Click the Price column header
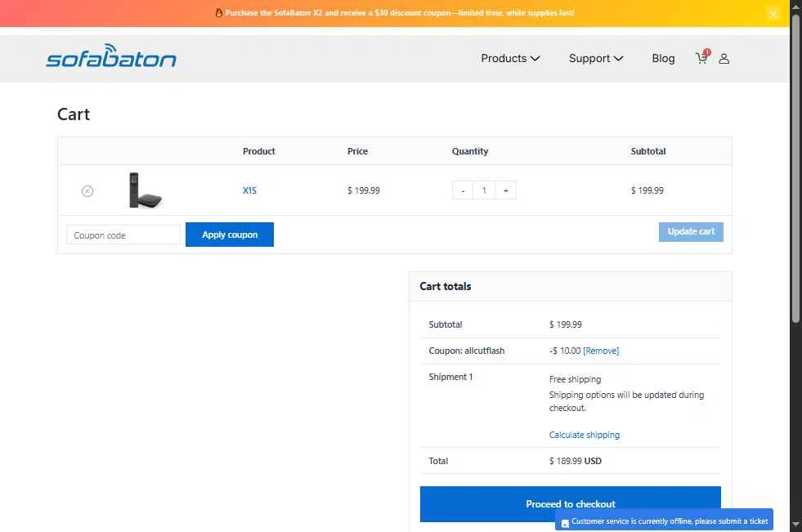The height and width of the screenshot is (532, 802). click(x=357, y=151)
